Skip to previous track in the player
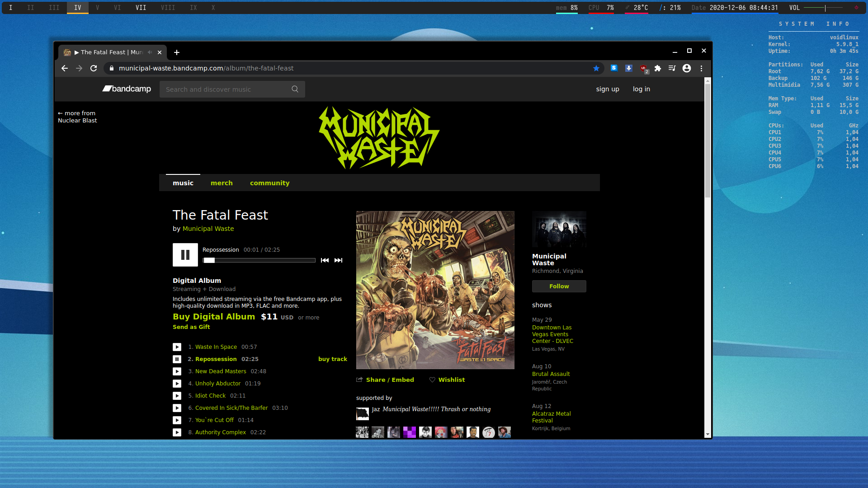The width and height of the screenshot is (868, 488). pos(325,260)
